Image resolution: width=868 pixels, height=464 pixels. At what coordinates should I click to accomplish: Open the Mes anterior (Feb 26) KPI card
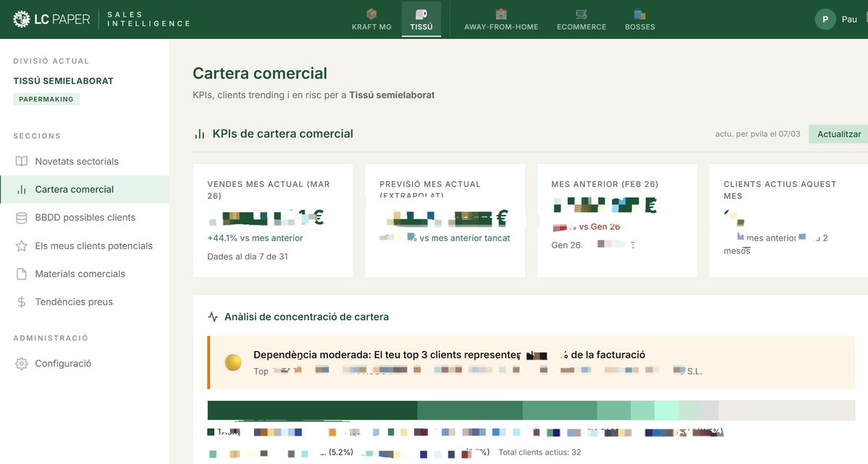[618, 220]
